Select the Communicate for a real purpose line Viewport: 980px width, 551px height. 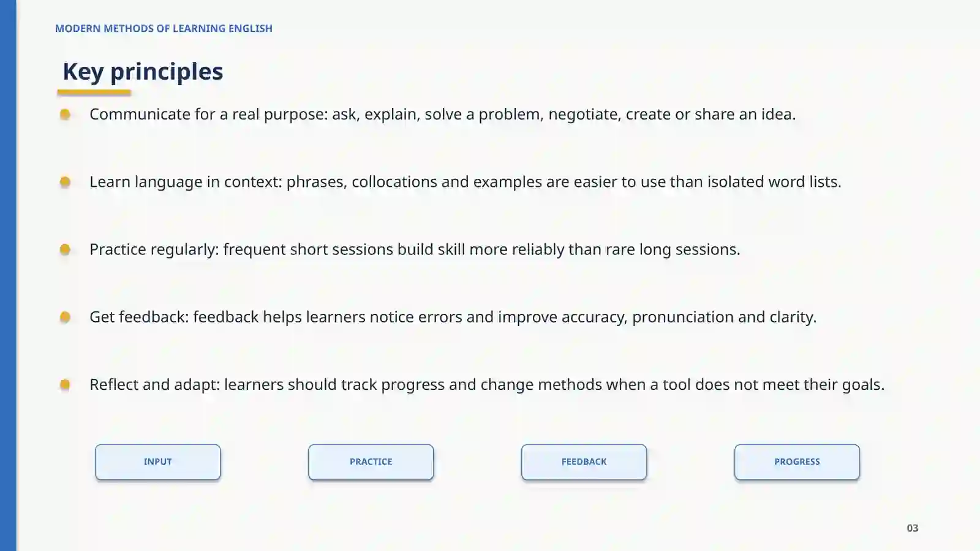[442, 115]
